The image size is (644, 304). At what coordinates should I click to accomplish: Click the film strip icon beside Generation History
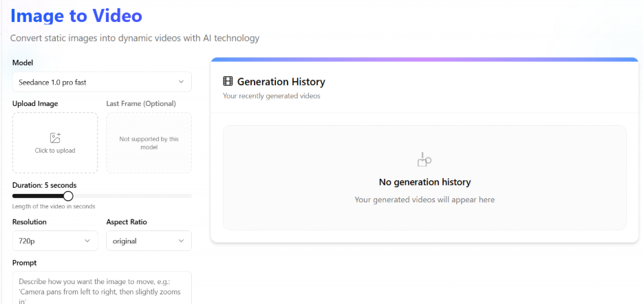pyautogui.click(x=228, y=82)
